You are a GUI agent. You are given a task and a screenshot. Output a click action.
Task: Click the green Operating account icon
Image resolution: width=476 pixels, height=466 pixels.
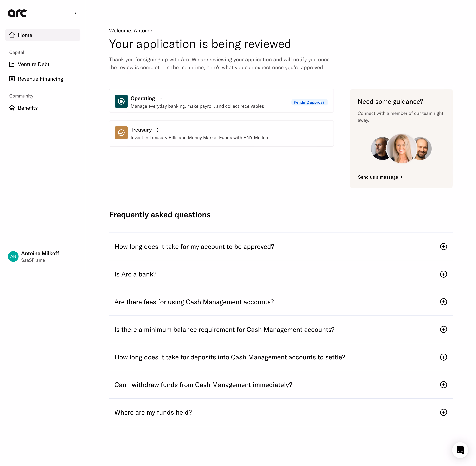tap(121, 101)
